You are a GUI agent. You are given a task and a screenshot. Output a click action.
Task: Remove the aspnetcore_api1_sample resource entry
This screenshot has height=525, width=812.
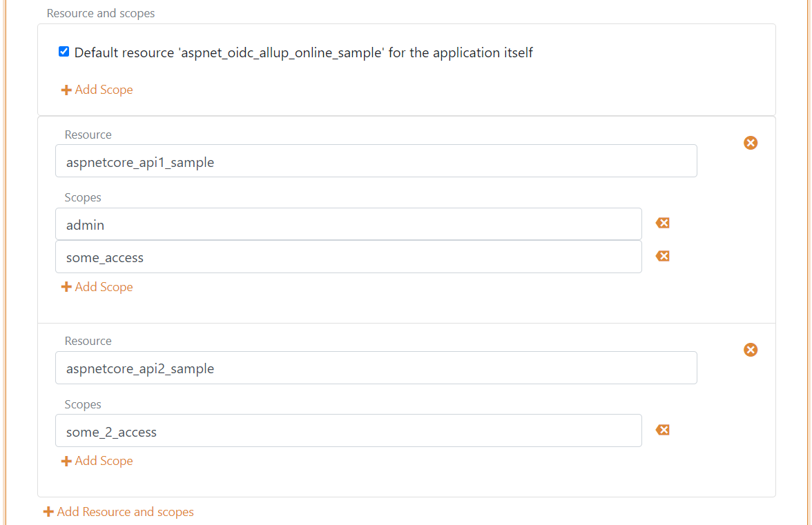[751, 143]
